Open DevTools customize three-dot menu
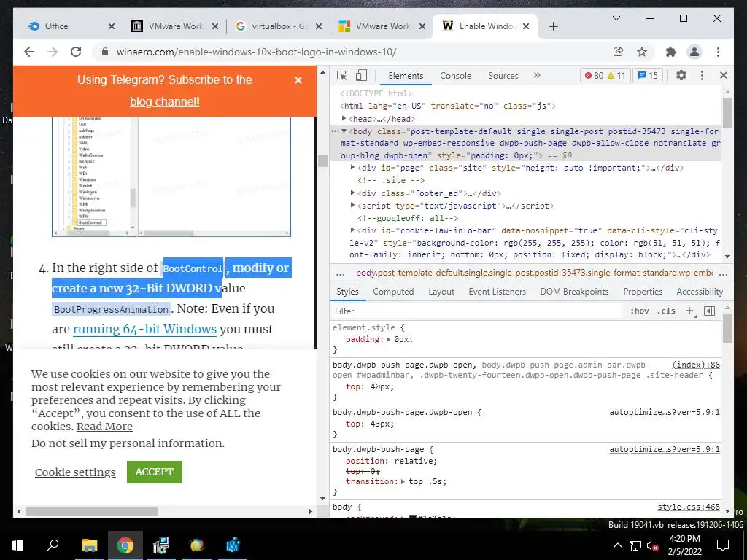747x560 pixels. tap(702, 75)
